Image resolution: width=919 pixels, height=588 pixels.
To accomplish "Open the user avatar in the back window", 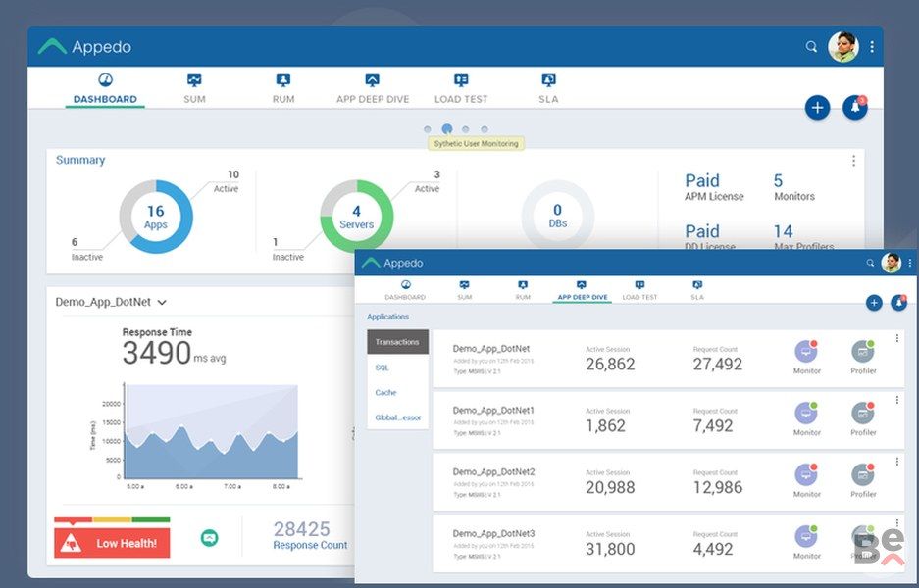I will tap(843, 47).
